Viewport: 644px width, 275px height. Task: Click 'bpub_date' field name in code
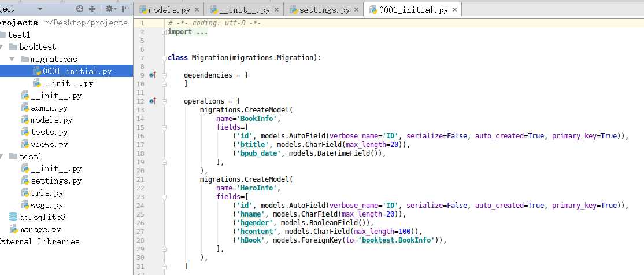[260, 153]
